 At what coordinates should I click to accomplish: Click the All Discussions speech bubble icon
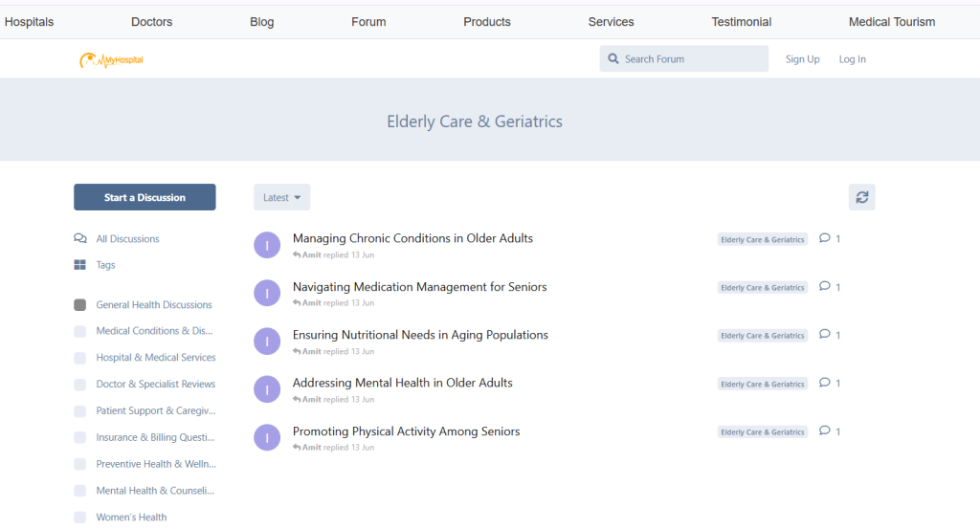point(80,239)
